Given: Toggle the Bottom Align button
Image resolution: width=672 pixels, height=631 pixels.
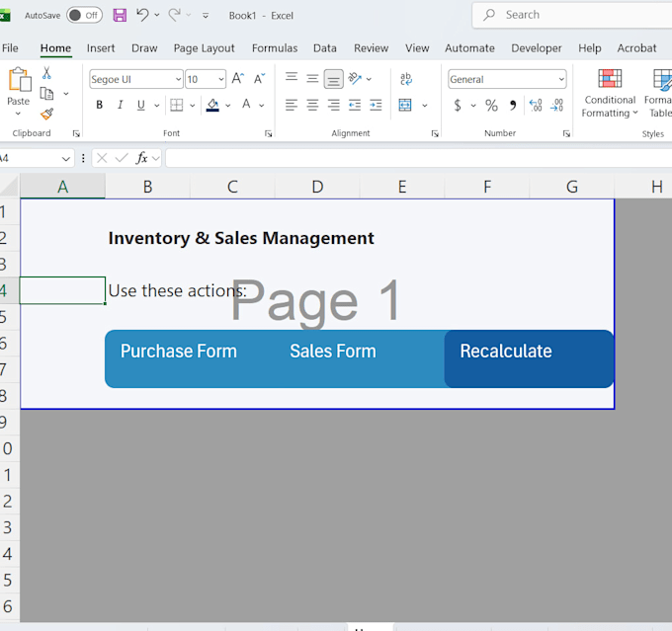Looking at the screenshot, I should [x=333, y=79].
